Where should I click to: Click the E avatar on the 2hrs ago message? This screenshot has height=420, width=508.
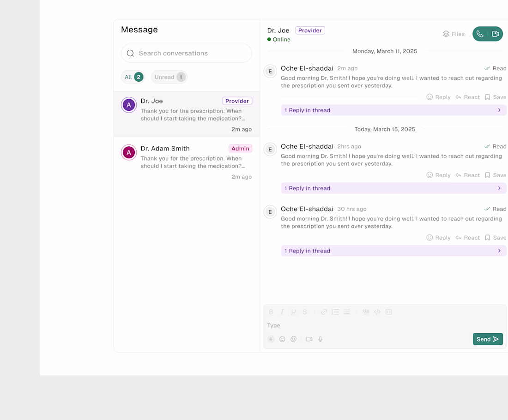(270, 149)
